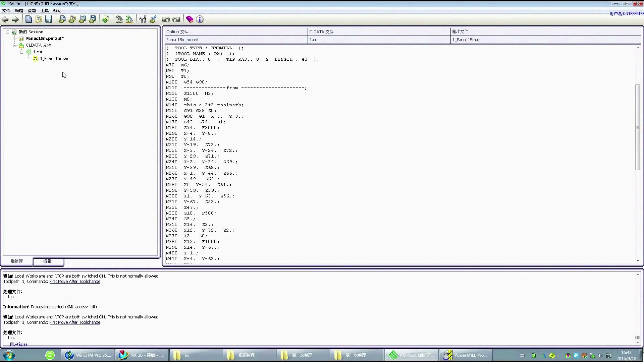Collapse the CLDATA 文件 folder node
Screen dimensions: 644x362
tap(15, 45)
